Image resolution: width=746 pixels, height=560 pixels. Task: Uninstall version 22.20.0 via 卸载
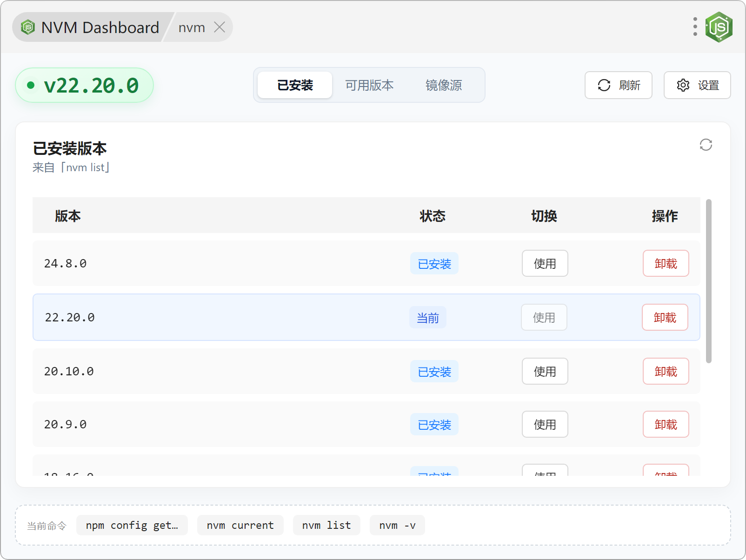(x=665, y=318)
